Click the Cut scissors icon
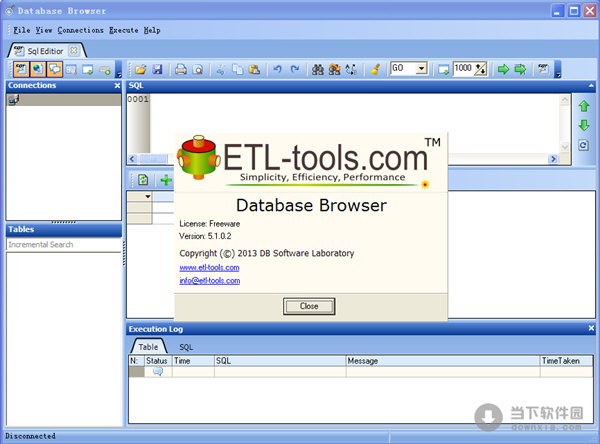Viewport: 600px width, 444px height. pyautogui.click(x=221, y=69)
